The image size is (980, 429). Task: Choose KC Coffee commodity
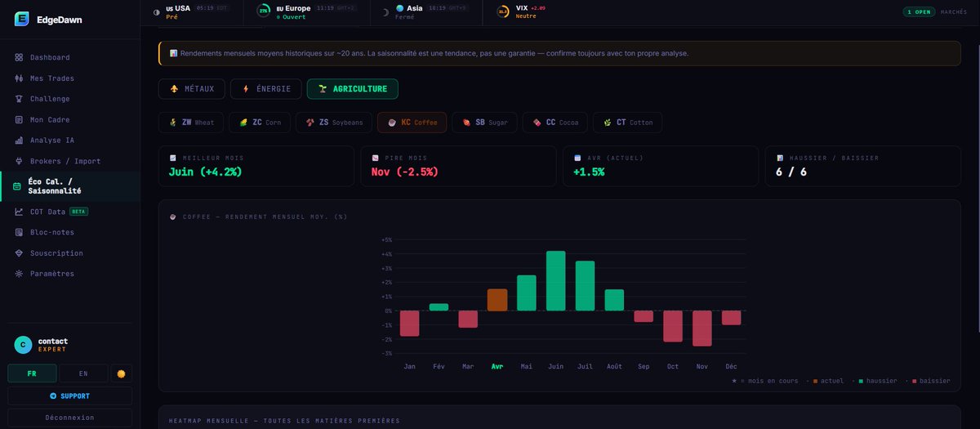coord(412,123)
